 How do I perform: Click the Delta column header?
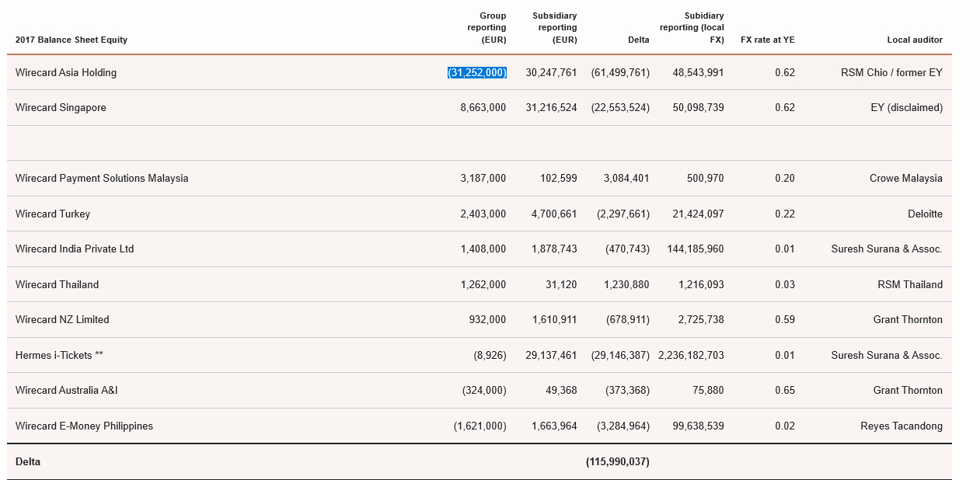point(639,40)
